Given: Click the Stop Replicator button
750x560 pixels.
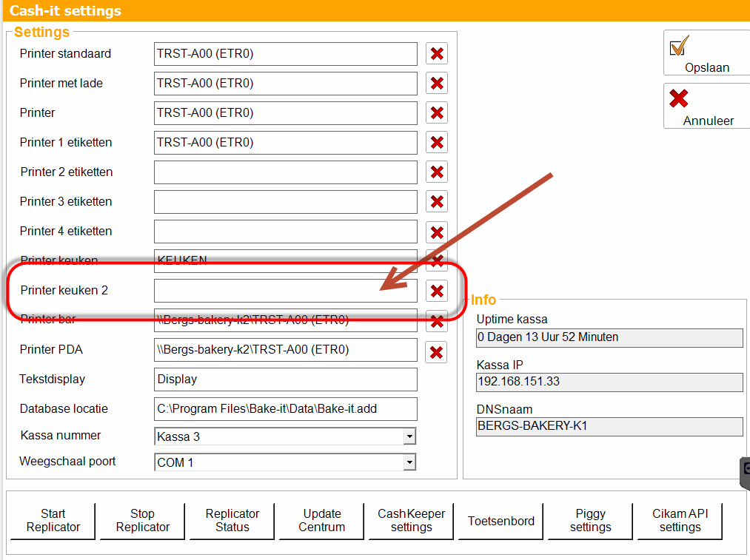Looking at the screenshot, I should (x=143, y=521).
